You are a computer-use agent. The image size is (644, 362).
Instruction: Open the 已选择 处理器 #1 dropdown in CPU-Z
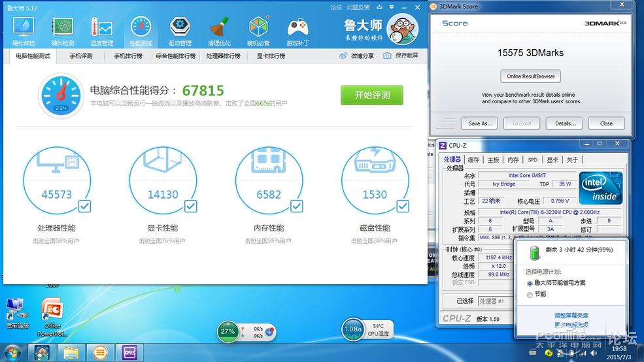(496, 301)
